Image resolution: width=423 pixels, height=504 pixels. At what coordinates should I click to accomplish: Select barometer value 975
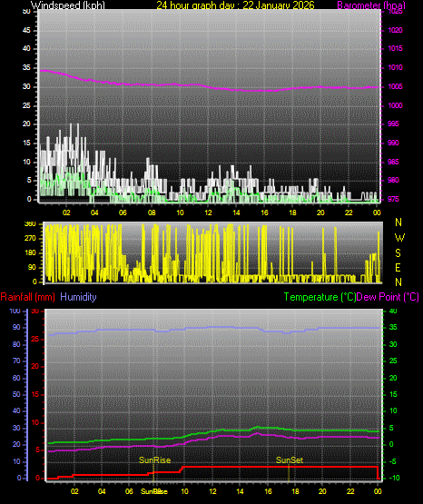(x=393, y=199)
